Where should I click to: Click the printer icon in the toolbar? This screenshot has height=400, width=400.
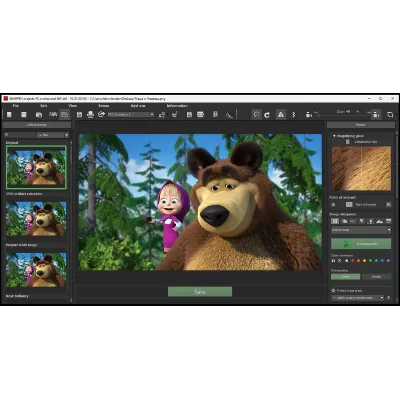(x=90, y=115)
